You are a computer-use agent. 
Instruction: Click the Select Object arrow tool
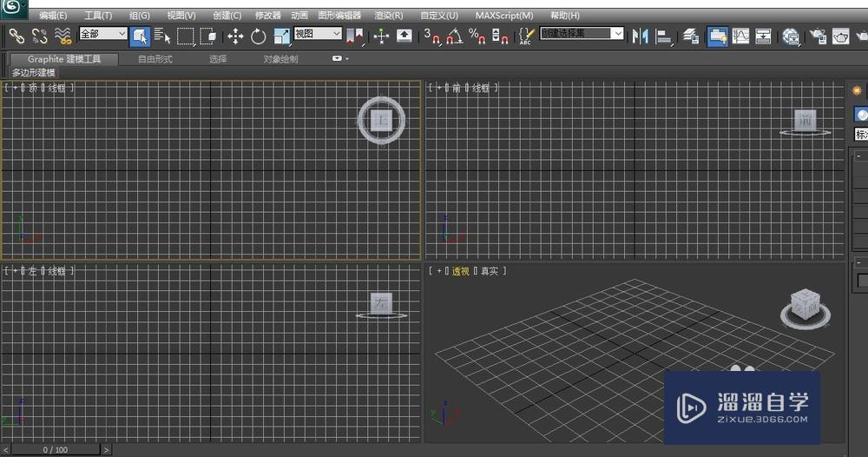[x=141, y=36]
